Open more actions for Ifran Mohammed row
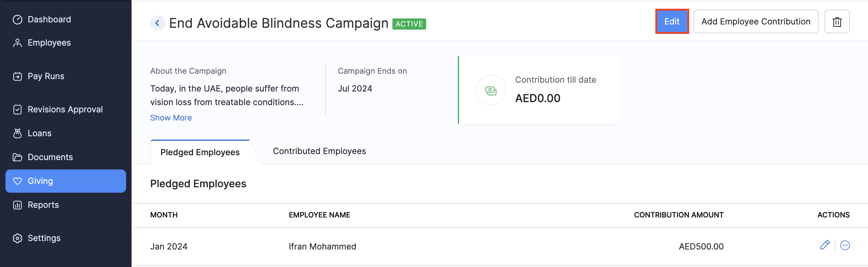The image size is (868, 267). click(x=845, y=245)
